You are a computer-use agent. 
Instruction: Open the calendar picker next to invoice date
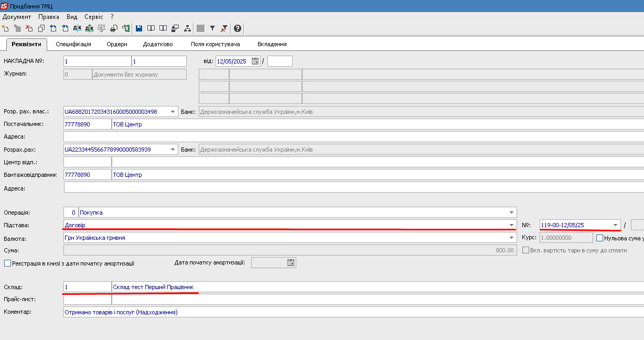(255, 61)
